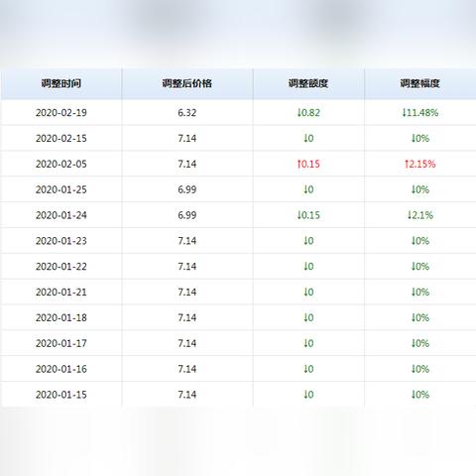476x476 pixels.
Task: Select the 2020-01-25 date cell
Action: coord(61,189)
